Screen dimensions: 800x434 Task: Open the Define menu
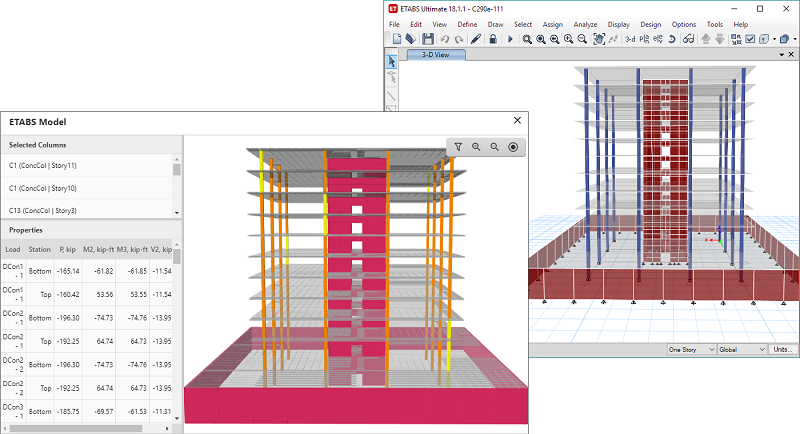467,24
